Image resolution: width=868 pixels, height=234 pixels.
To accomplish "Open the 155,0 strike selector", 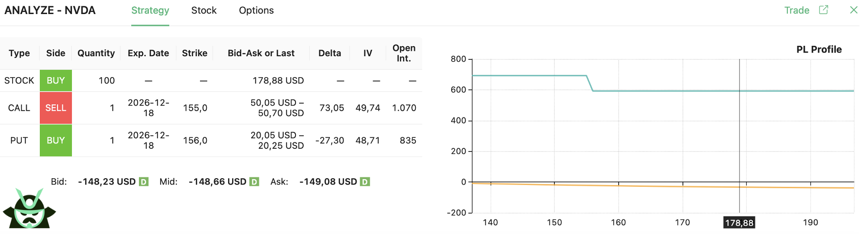I will [x=195, y=108].
